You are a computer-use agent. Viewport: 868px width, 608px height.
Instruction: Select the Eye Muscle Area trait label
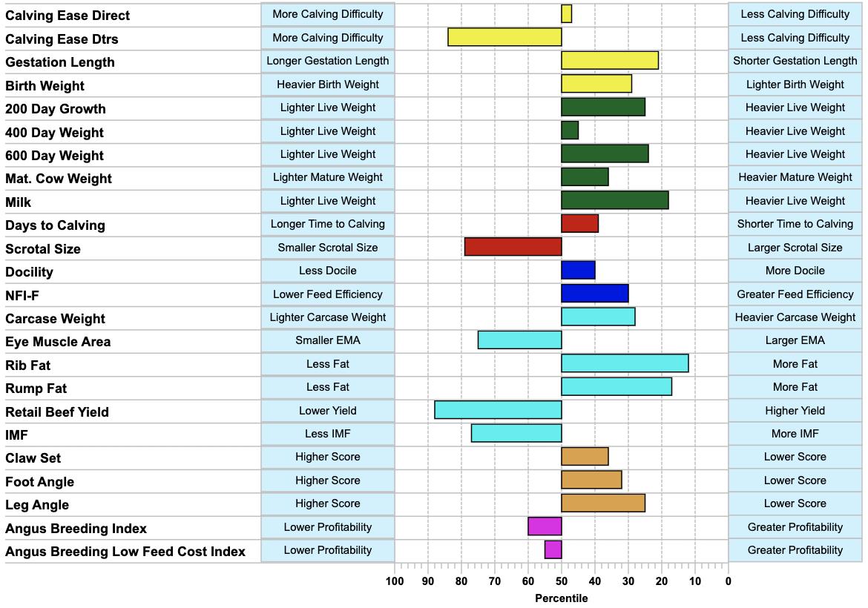[58, 342]
